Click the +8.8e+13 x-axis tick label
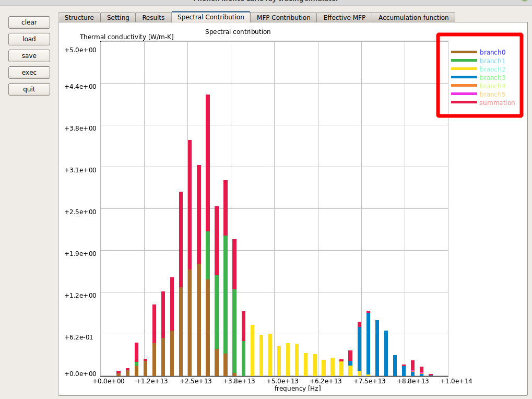Viewport: 532px width, 399px height. (x=413, y=381)
